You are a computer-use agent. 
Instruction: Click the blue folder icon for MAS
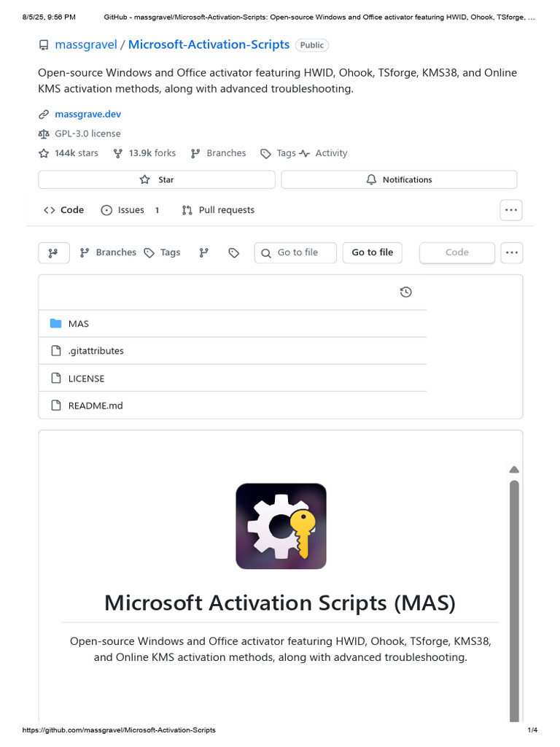55,323
